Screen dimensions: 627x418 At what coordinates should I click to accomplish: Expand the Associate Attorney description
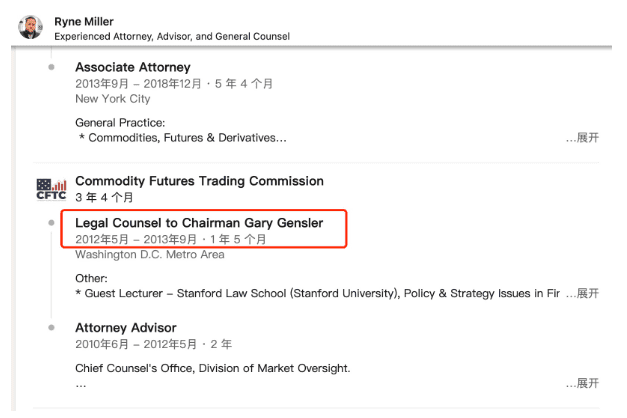tap(582, 138)
